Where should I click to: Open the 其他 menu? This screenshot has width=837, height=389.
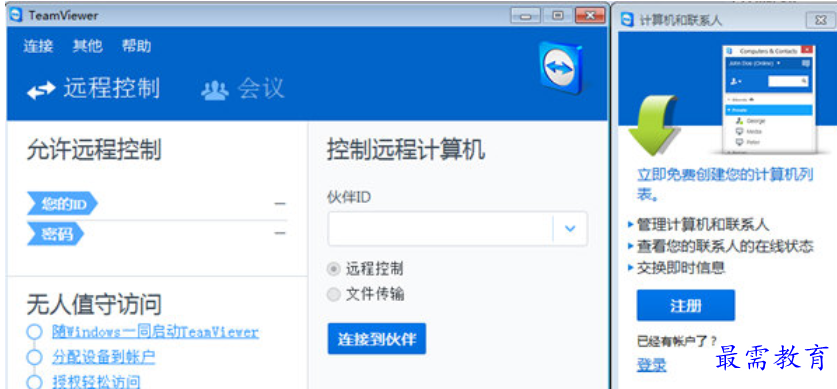tap(88, 46)
